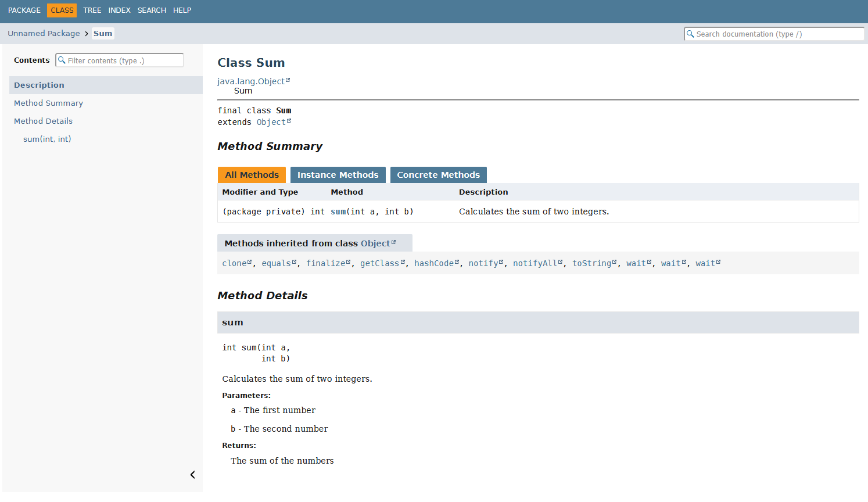Open the inherited clone method link
The image size is (868, 502).
click(x=236, y=263)
